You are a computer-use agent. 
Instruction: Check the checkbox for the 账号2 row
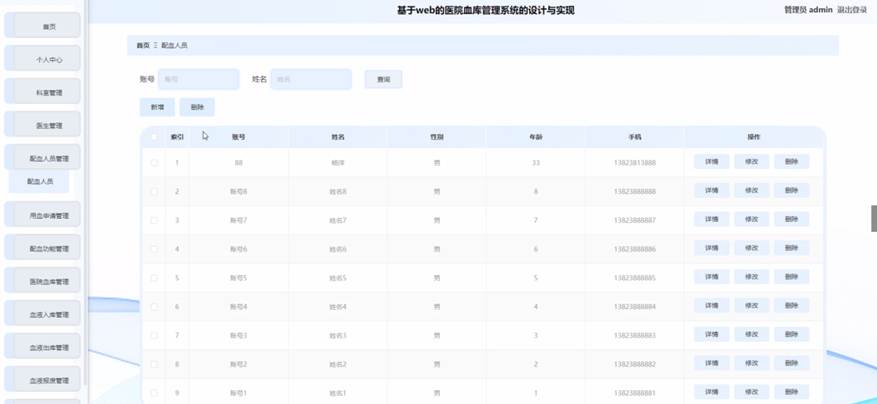point(154,364)
